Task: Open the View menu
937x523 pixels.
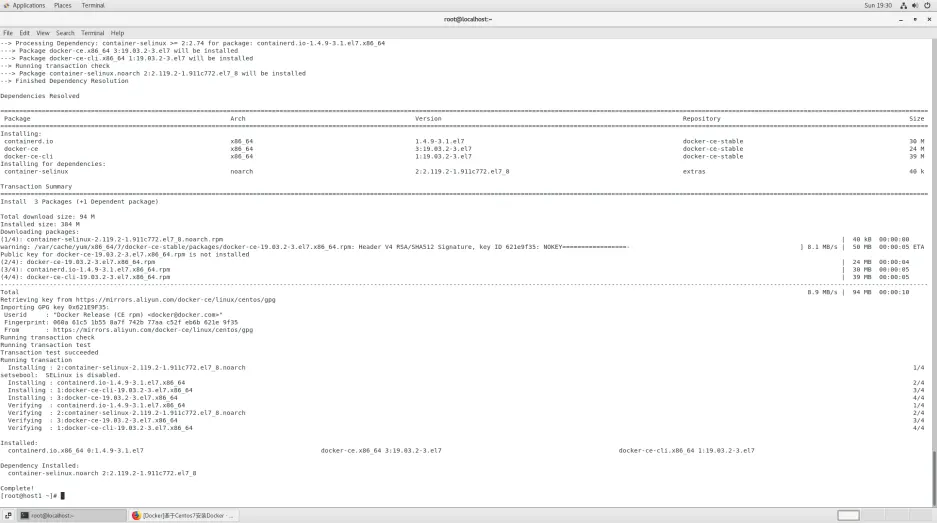Action: [43, 33]
